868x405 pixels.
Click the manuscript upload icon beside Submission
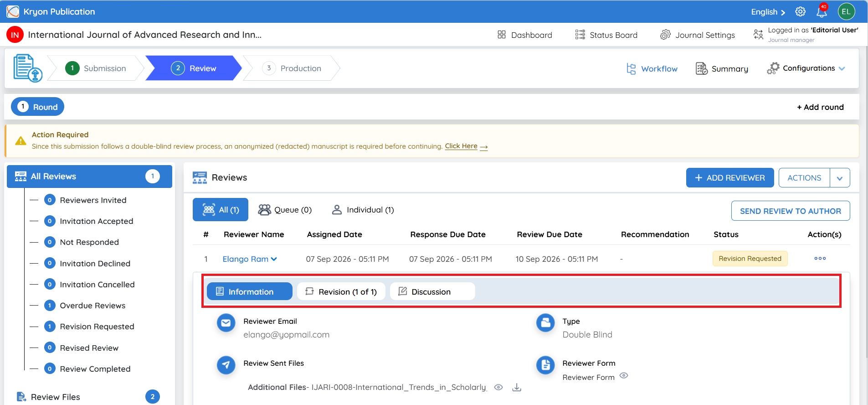27,68
